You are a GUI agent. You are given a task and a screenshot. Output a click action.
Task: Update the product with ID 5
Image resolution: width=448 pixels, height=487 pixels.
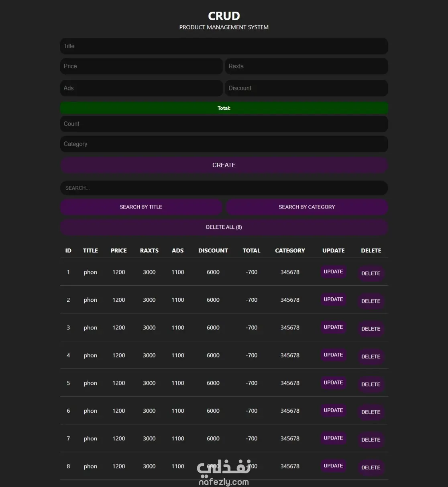pos(333,383)
